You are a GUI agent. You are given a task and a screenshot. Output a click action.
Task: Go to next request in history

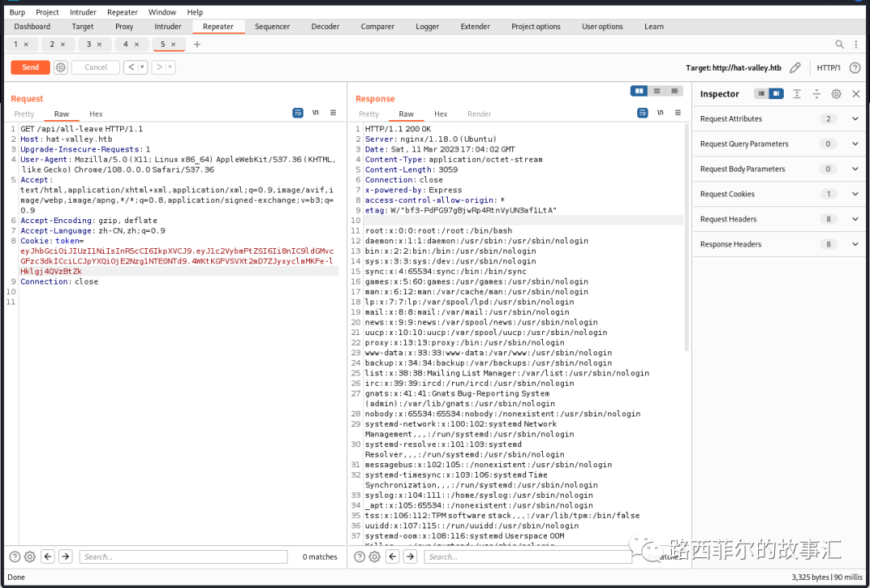click(x=159, y=67)
